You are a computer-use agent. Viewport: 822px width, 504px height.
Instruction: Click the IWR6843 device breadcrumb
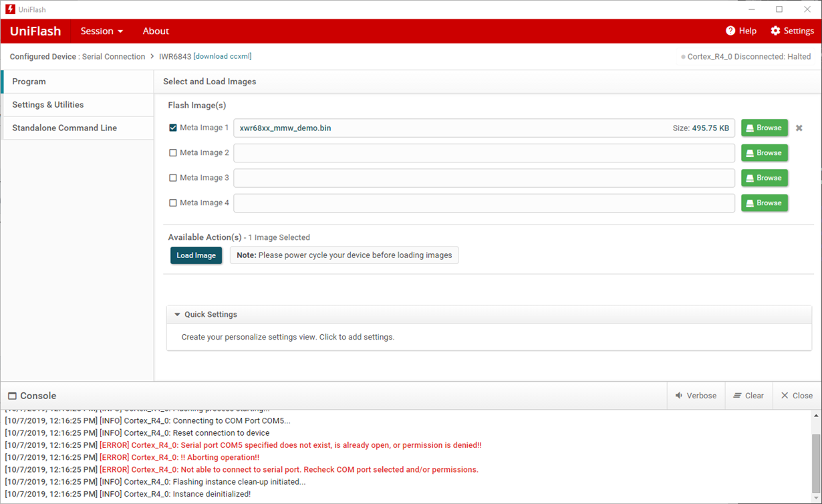pyautogui.click(x=175, y=57)
